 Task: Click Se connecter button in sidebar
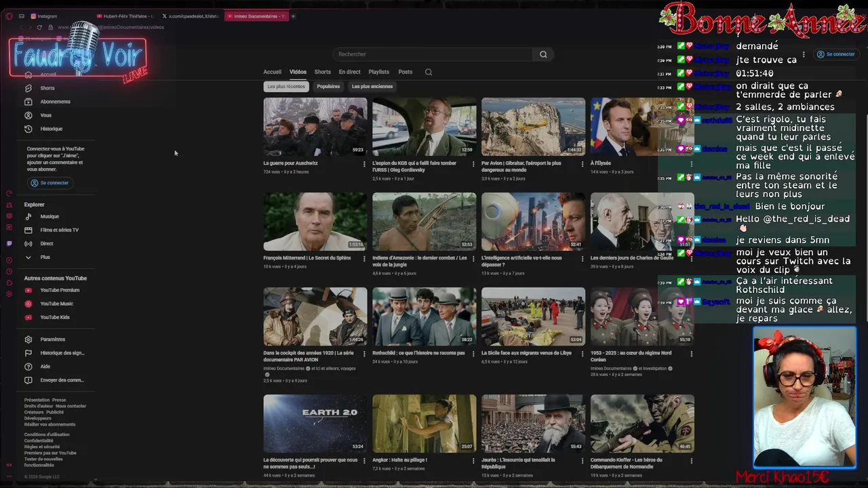tap(49, 183)
